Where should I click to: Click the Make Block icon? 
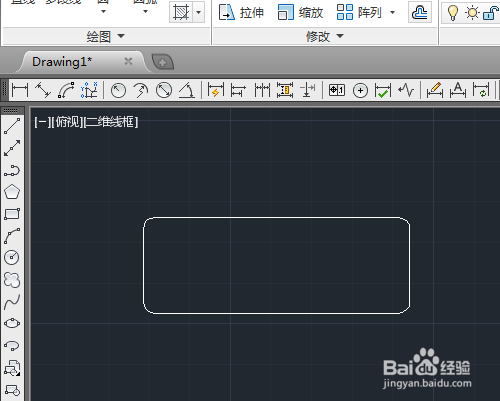click(12, 390)
